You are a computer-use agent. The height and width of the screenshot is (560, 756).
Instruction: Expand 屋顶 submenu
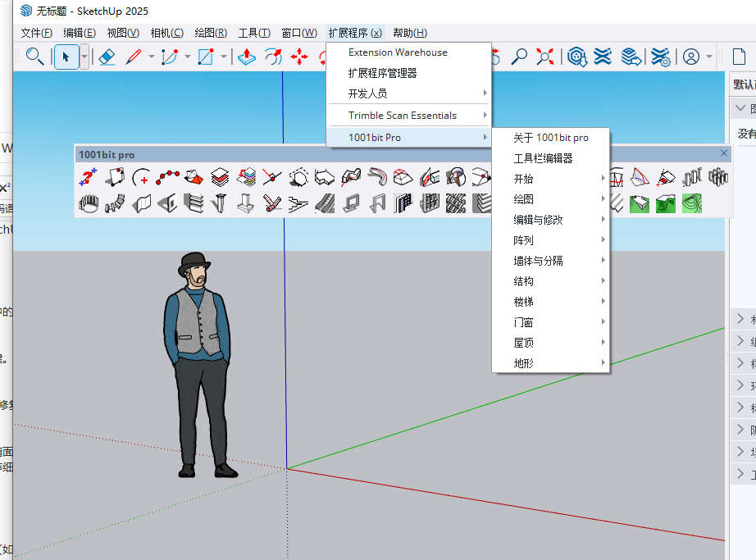pyautogui.click(x=551, y=343)
